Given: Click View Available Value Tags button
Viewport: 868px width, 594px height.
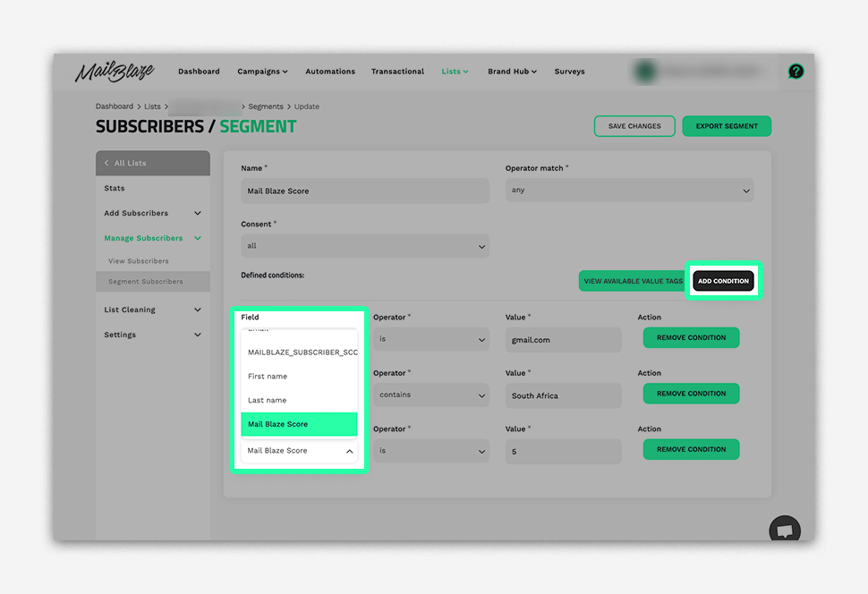Looking at the screenshot, I should 633,281.
